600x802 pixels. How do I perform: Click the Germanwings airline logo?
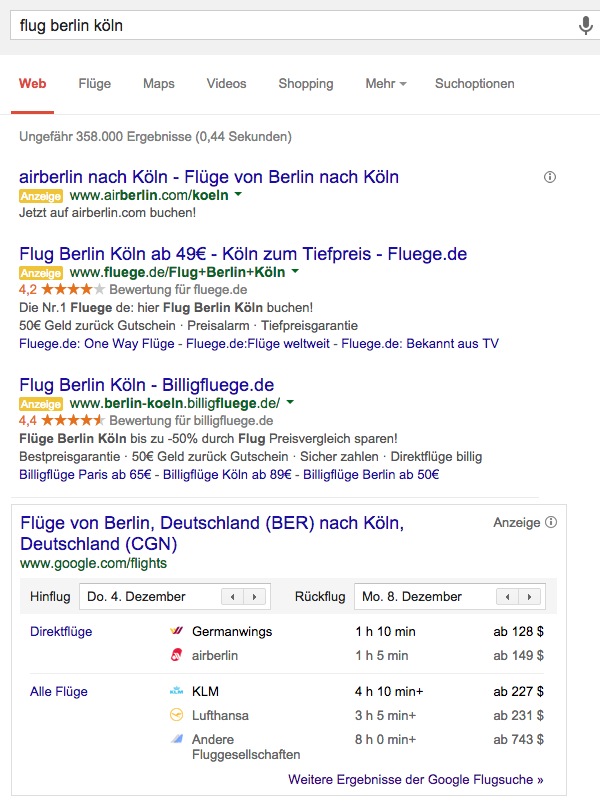pyautogui.click(x=176, y=631)
